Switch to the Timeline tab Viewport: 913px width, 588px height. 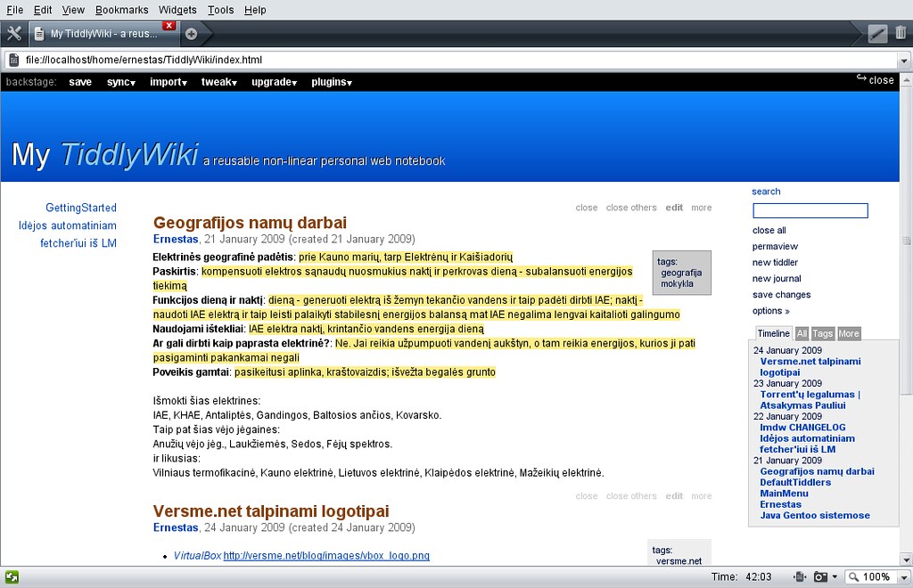click(773, 333)
